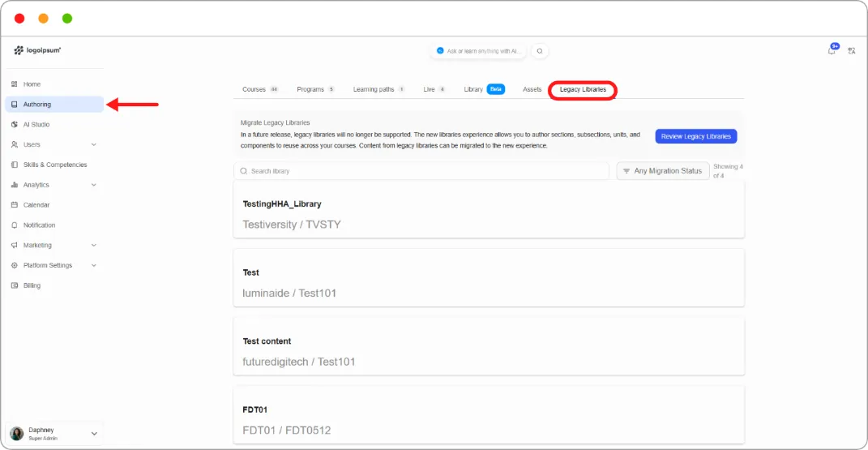Click the Showing 4 of 4 text
The image size is (868, 450).
coord(728,171)
